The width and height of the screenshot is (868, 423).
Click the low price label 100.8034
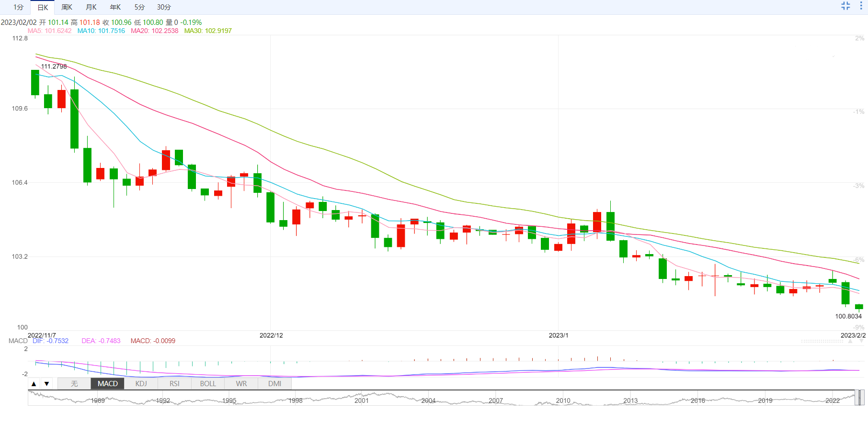(x=848, y=316)
